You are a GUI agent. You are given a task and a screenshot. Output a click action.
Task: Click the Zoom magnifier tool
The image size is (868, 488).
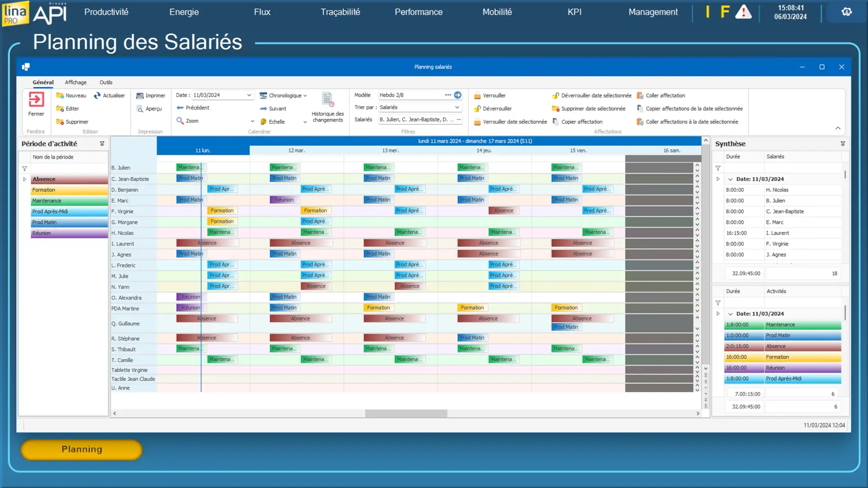pos(180,121)
